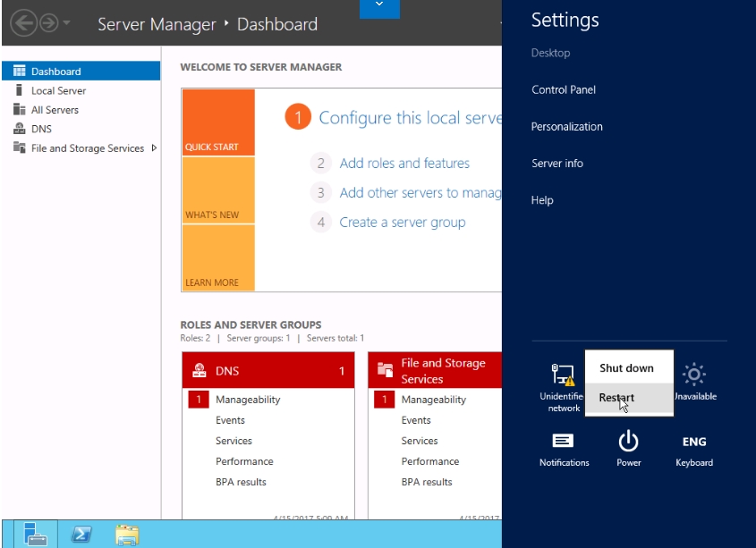Select the WHAT'S NEW tile
756x548 pixels.
[218, 190]
